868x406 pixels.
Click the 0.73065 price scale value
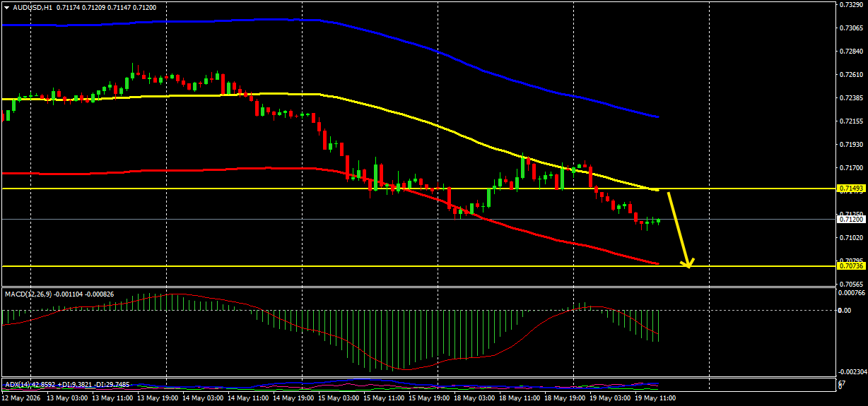pyautogui.click(x=851, y=28)
